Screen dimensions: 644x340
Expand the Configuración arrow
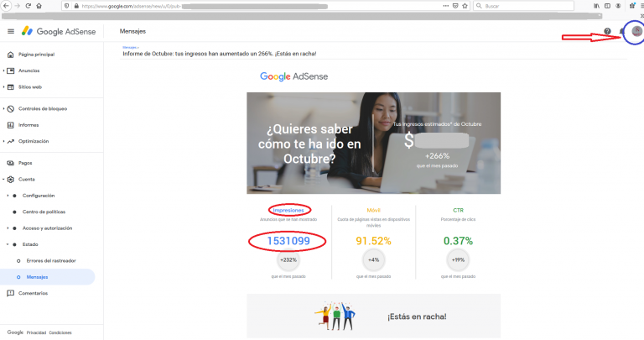(x=8, y=196)
